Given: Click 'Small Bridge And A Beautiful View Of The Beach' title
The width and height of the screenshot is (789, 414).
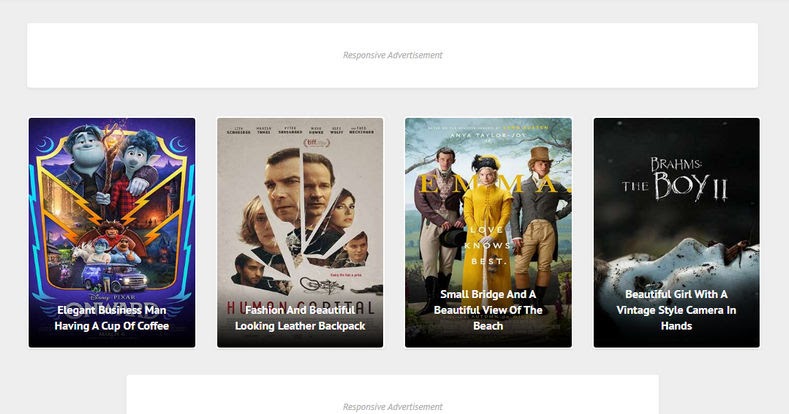Looking at the screenshot, I should pyautogui.click(x=488, y=310).
